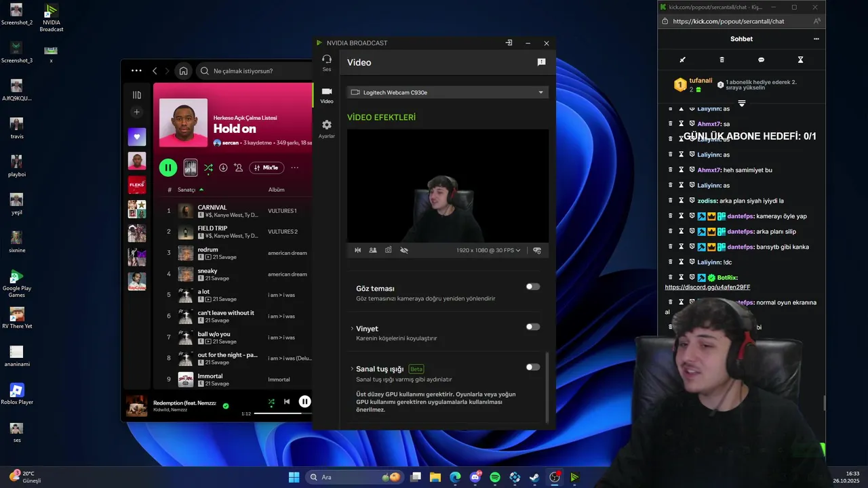Sort tracks by the Sanatçı column header

pos(191,190)
